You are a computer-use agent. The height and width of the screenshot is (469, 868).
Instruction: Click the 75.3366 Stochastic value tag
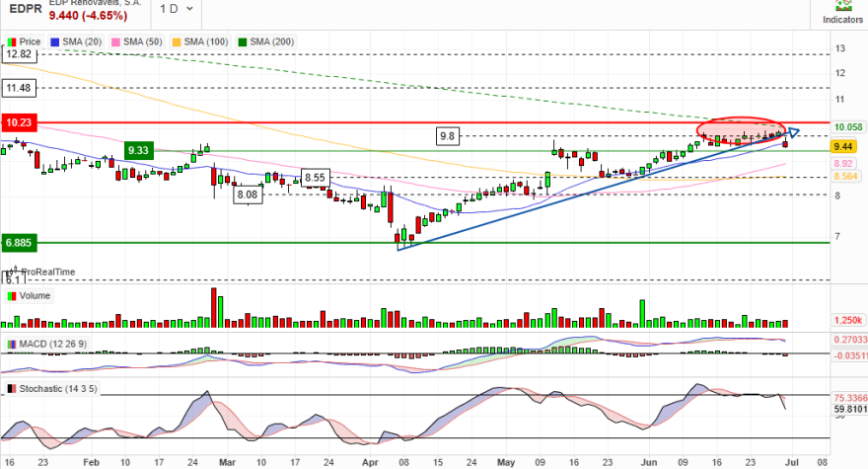click(849, 398)
